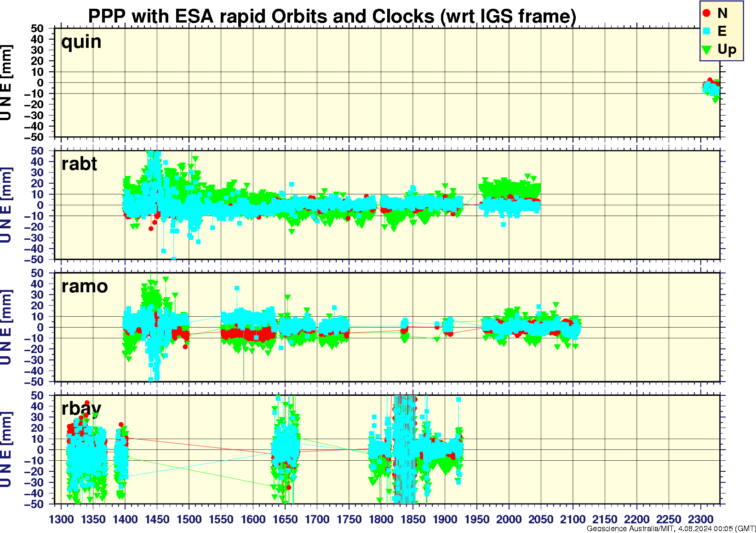Click the U N E [mm] axis label of rabt panel
Viewport: 756px width, 533px height.
point(6,205)
